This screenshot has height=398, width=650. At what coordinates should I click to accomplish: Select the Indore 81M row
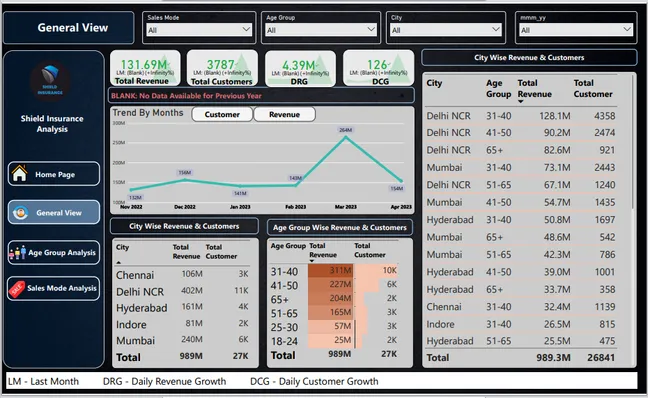(182, 324)
